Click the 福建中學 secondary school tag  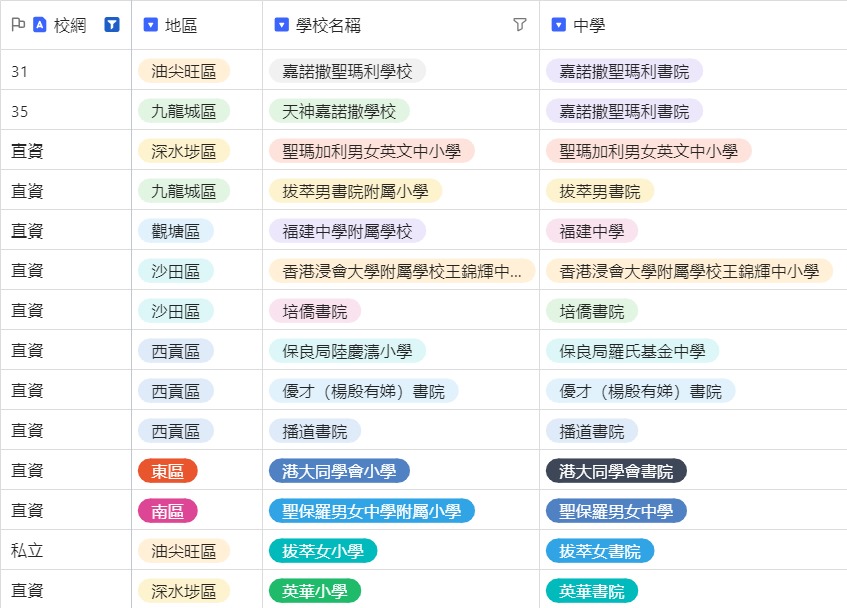592,231
